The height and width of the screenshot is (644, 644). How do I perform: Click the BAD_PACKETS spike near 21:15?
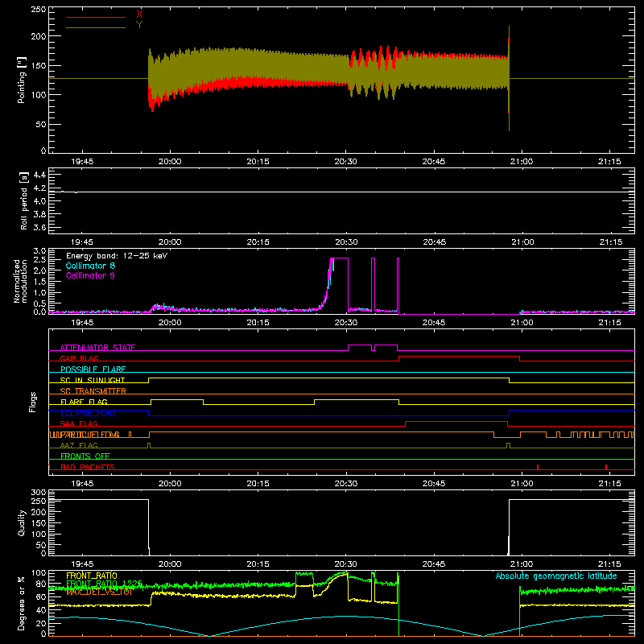pos(606,467)
